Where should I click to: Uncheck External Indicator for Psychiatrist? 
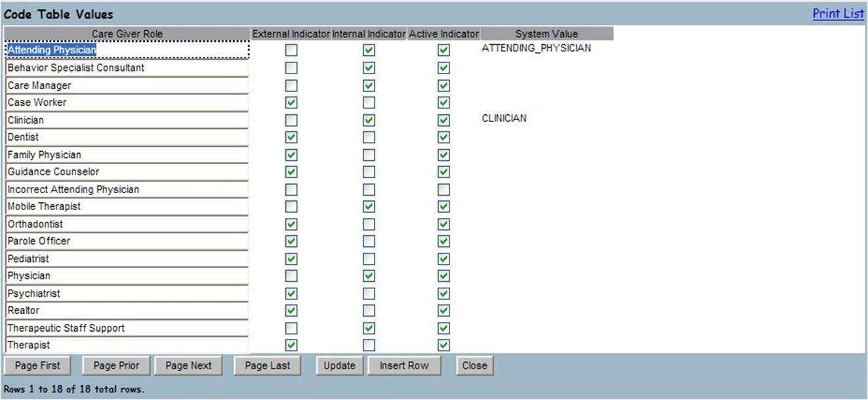click(x=291, y=293)
